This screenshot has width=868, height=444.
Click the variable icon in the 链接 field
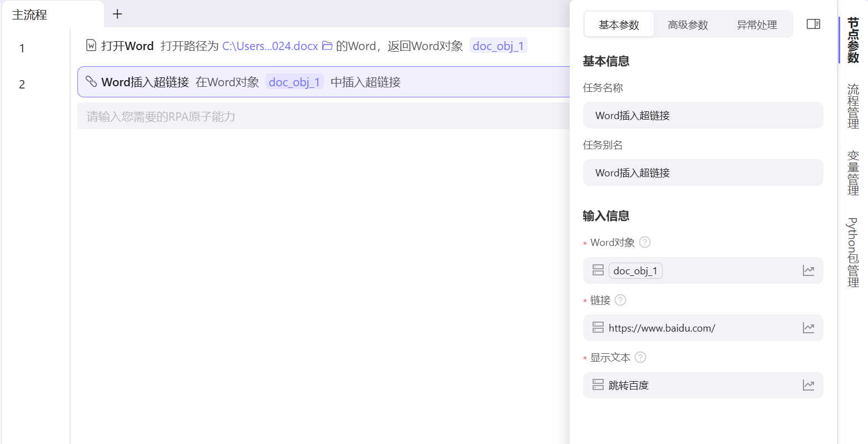(x=598, y=327)
